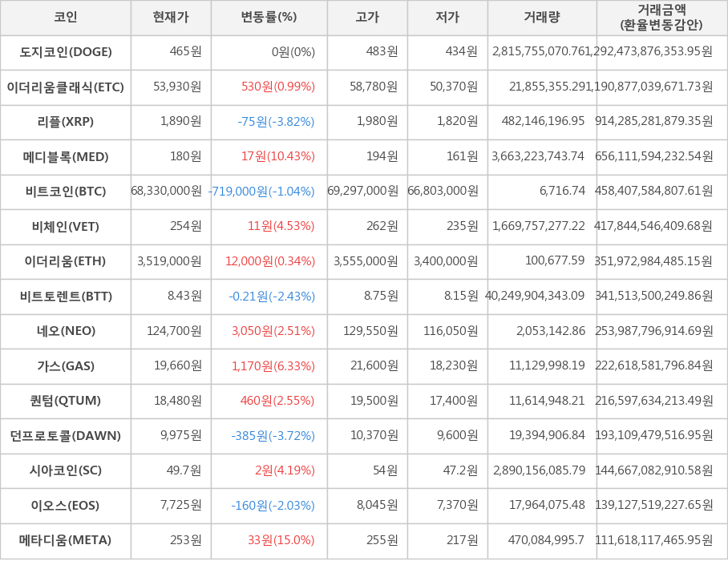Click the 현재가 column header
Screen dimensions: 728x561
tap(170, 18)
